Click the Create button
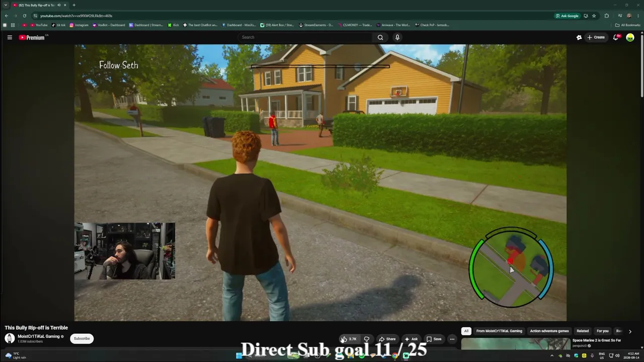This screenshot has height=362, width=644. coord(596,37)
